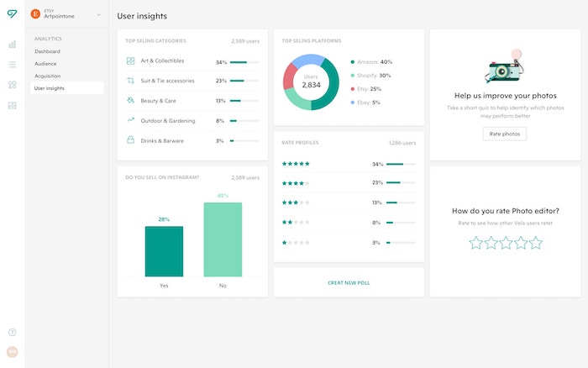
Task: Click the Suit & Tie accessories crop icon
Action: pos(130,81)
